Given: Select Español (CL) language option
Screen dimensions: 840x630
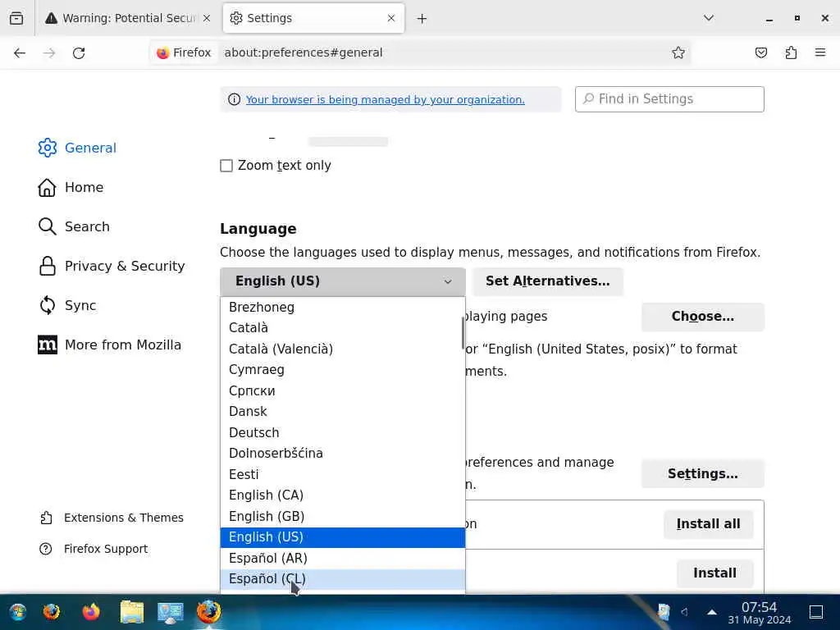Looking at the screenshot, I should click(342, 579).
